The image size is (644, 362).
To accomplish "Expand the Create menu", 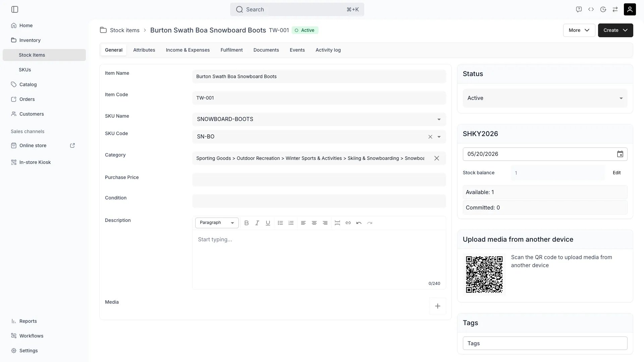I will pos(615,30).
